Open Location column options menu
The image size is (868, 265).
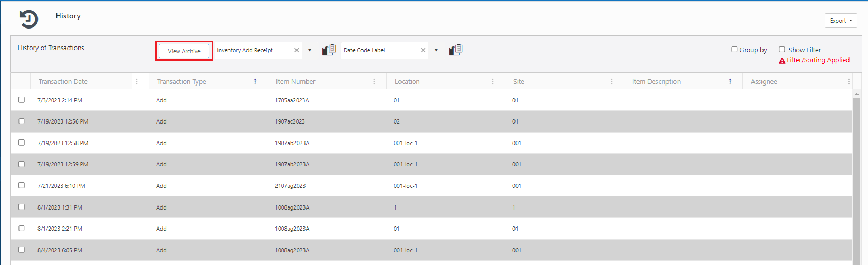493,82
